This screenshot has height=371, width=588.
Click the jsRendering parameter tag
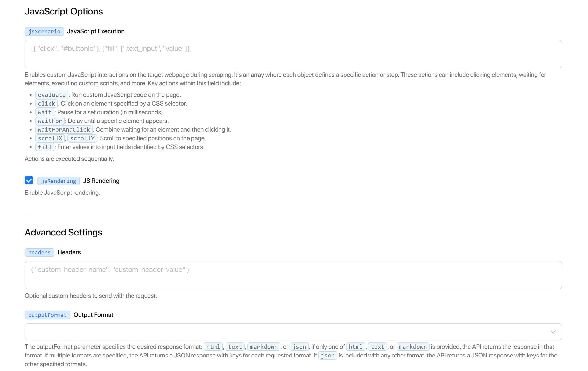pos(59,181)
